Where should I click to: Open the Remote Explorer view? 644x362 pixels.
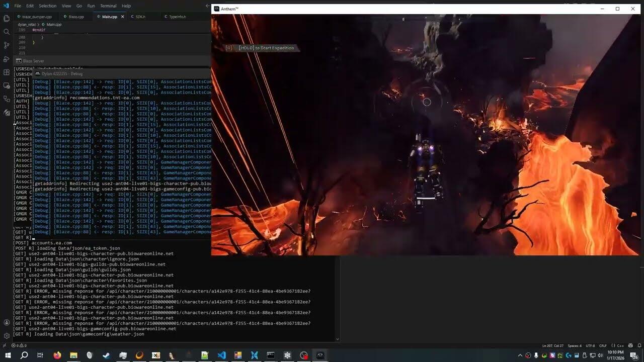click(7, 86)
